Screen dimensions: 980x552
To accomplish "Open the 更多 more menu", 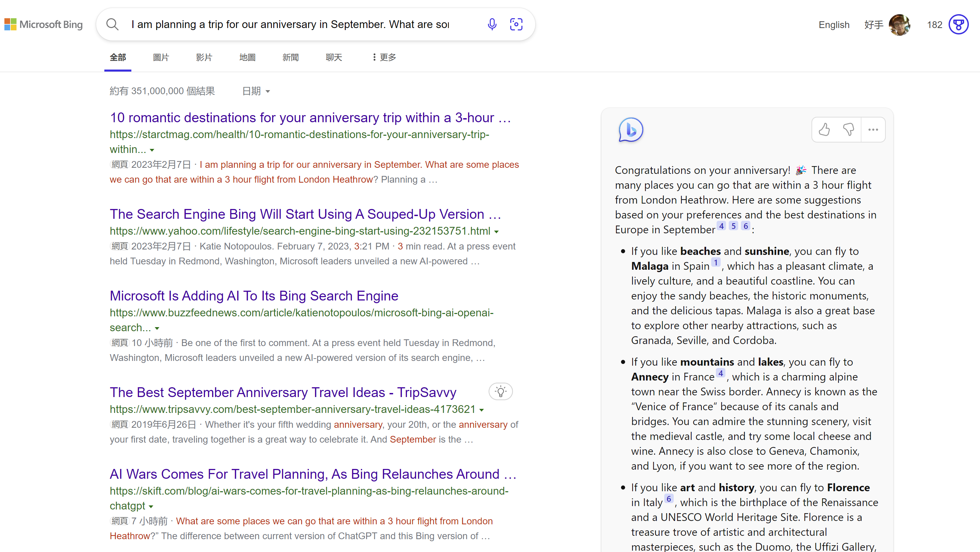I will tap(384, 57).
